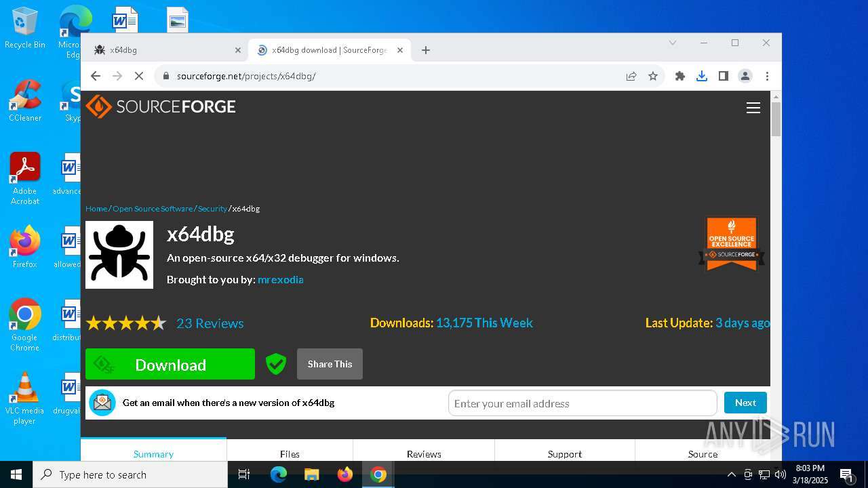Image resolution: width=868 pixels, height=488 pixels.
Task: Click the Open Source Software breadcrumb link
Action: pyautogui.click(x=153, y=209)
